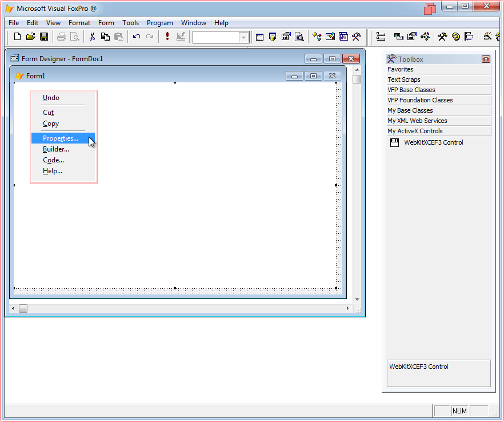Open the Code Window toolbar icon
Image resolution: width=504 pixels, height=422 pixels.
point(425,37)
